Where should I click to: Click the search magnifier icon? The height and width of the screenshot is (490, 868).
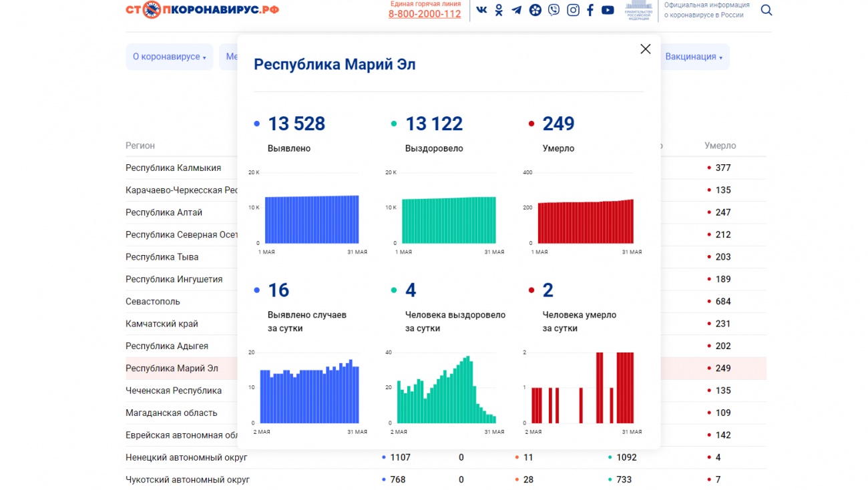pyautogui.click(x=767, y=10)
